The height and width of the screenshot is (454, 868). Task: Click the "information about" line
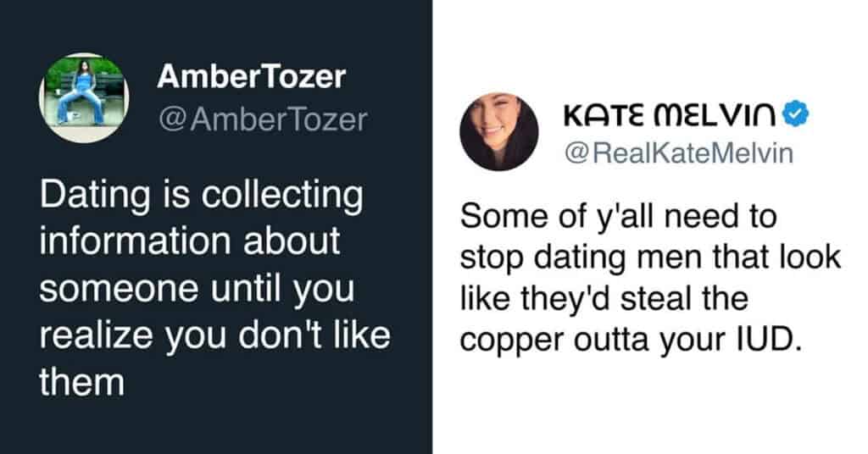click(x=190, y=243)
